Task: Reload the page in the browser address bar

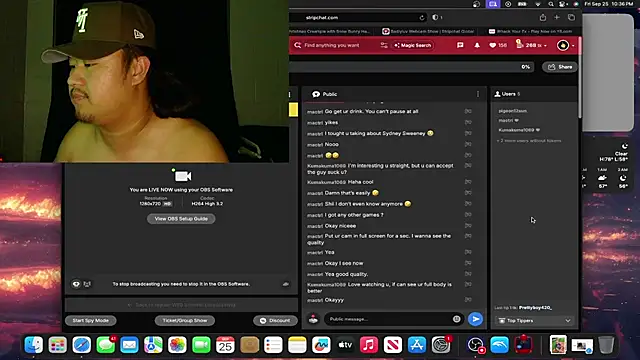Action: point(422,18)
